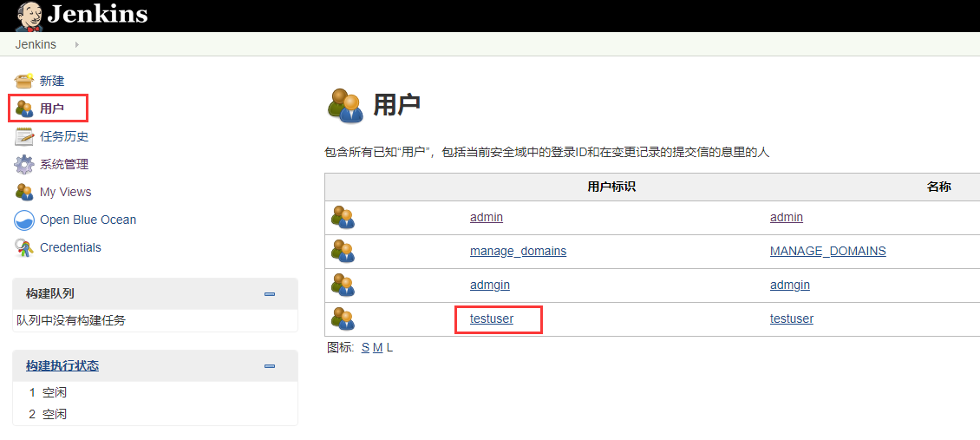Viewport: 980px width, 440px height.
Task: Click the user icon in admin row
Action: coord(343,218)
